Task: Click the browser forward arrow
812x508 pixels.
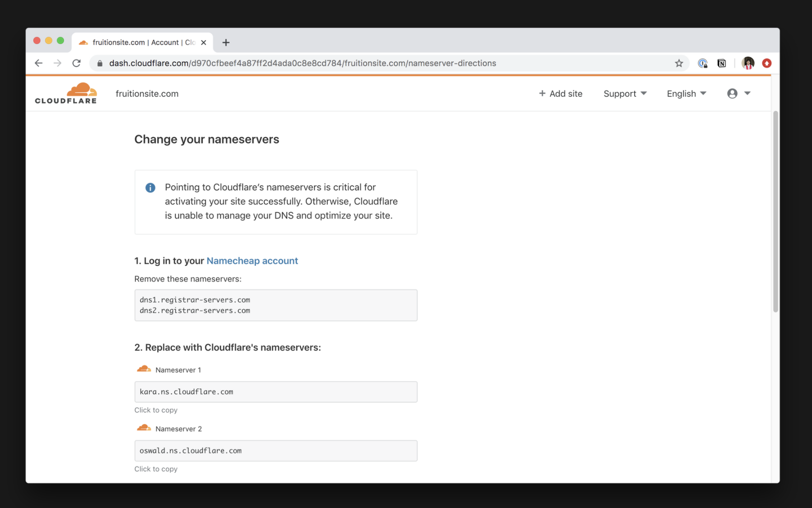Action: (57, 63)
